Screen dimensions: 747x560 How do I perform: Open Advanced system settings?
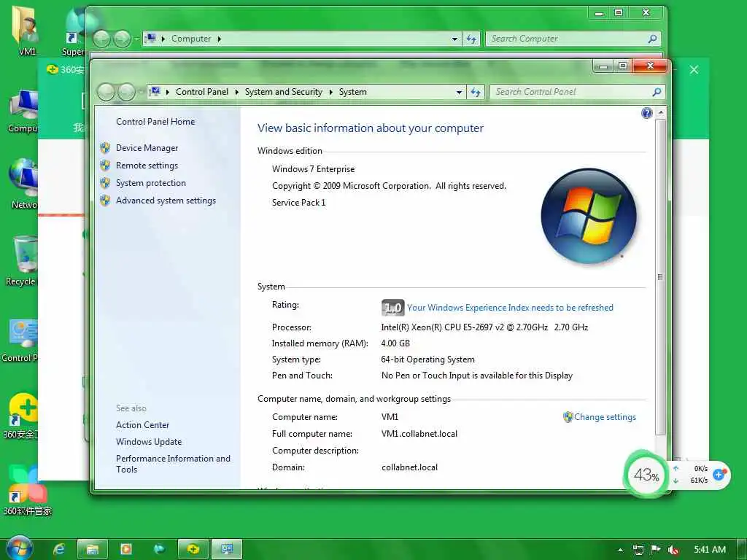[166, 201]
